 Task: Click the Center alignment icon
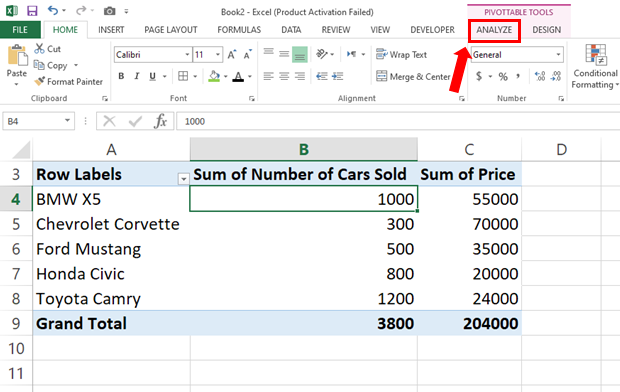(x=284, y=76)
